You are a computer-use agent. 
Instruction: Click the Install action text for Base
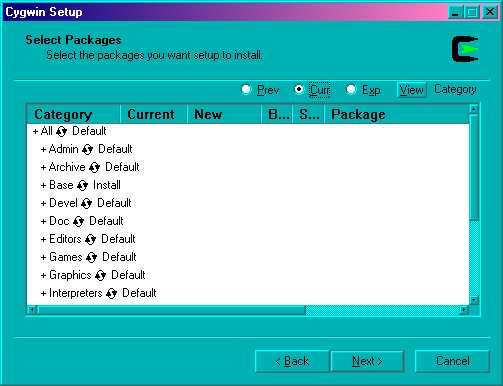click(107, 185)
